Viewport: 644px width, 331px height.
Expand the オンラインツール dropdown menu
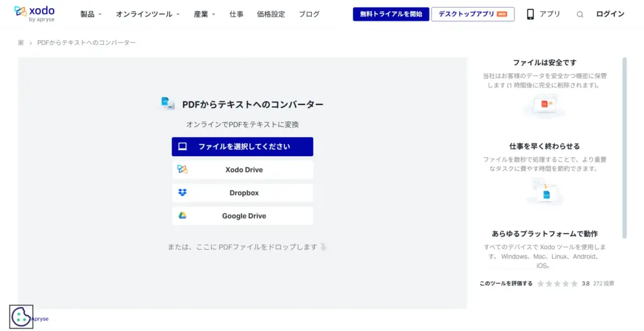[x=148, y=14]
